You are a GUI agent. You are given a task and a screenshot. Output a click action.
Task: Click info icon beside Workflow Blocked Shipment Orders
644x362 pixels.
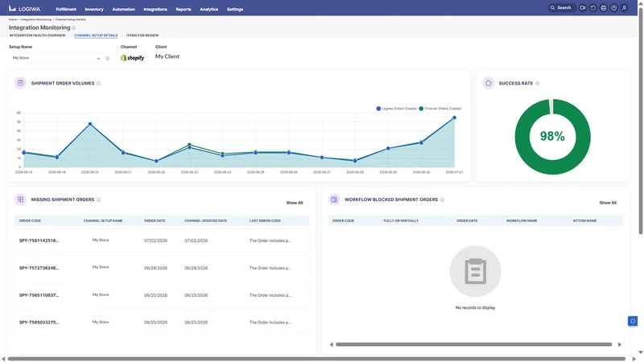(442, 200)
